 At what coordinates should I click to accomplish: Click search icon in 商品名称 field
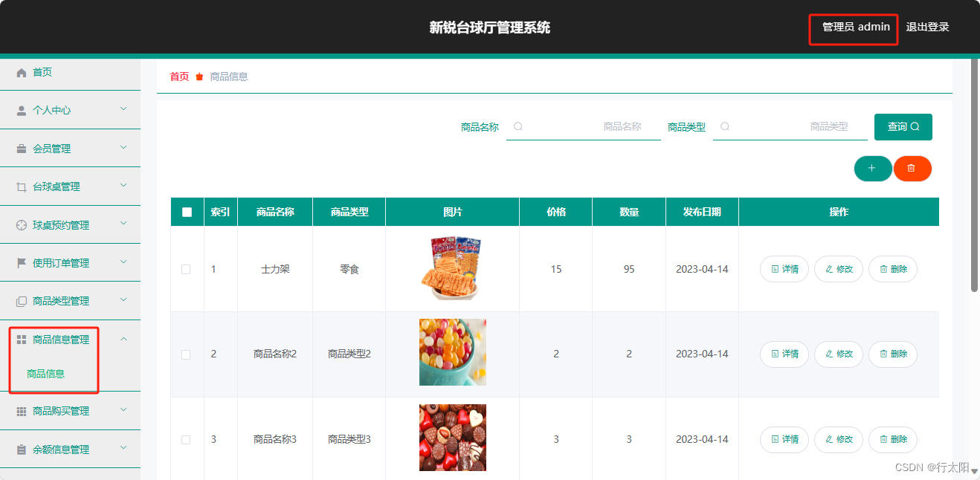tap(518, 126)
